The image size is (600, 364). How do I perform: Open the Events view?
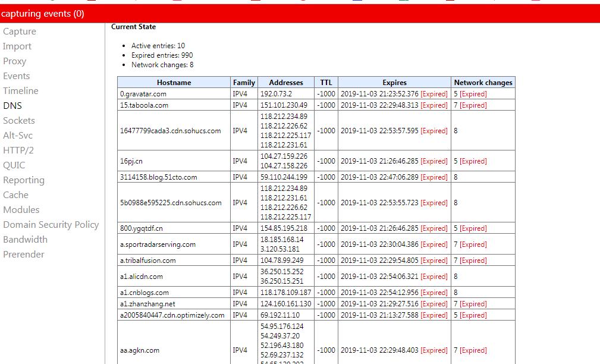(x=17, y=76)
